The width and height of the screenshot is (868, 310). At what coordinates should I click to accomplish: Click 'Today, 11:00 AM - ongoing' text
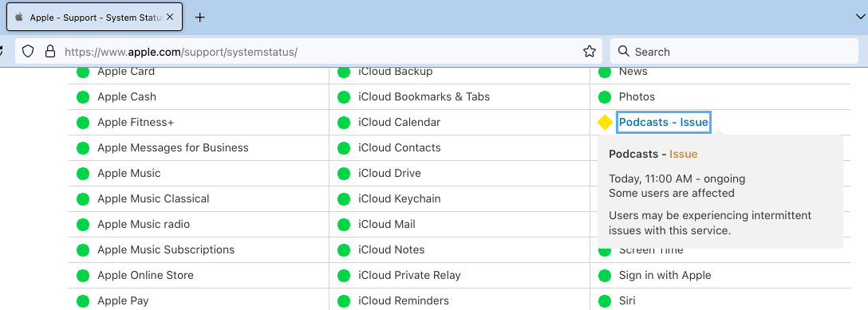pos(677,179)
